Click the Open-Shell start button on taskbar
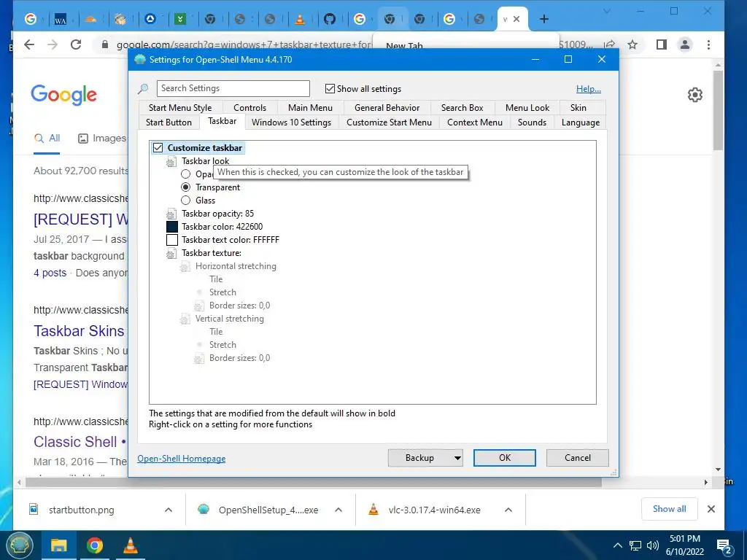This screenshot has height=560, width=747. click(x=19, y=545)
